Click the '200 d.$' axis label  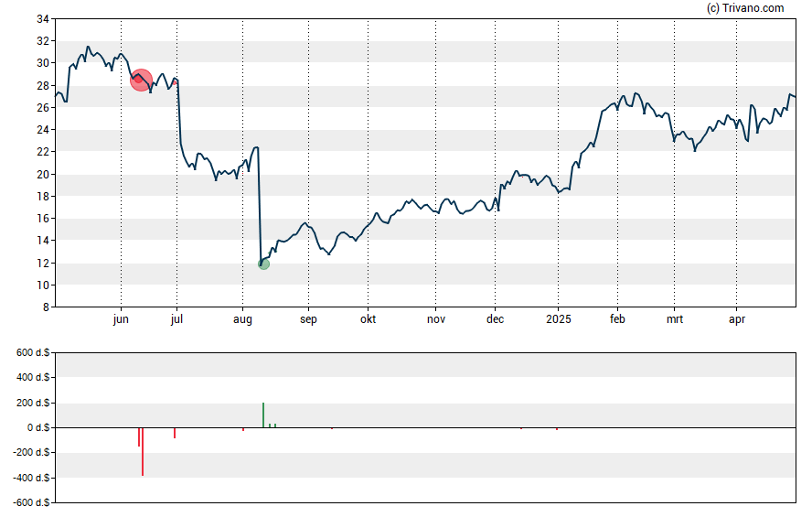[33, 403]
